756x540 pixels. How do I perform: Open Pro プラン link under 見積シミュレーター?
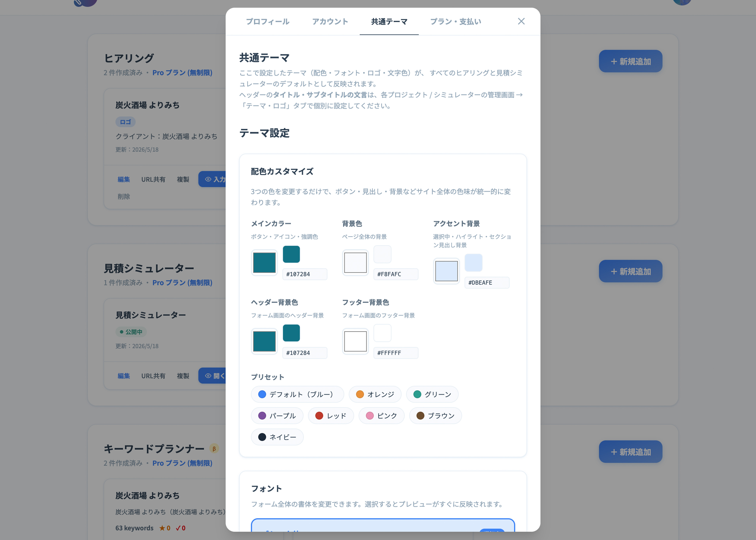coord(182,282)
